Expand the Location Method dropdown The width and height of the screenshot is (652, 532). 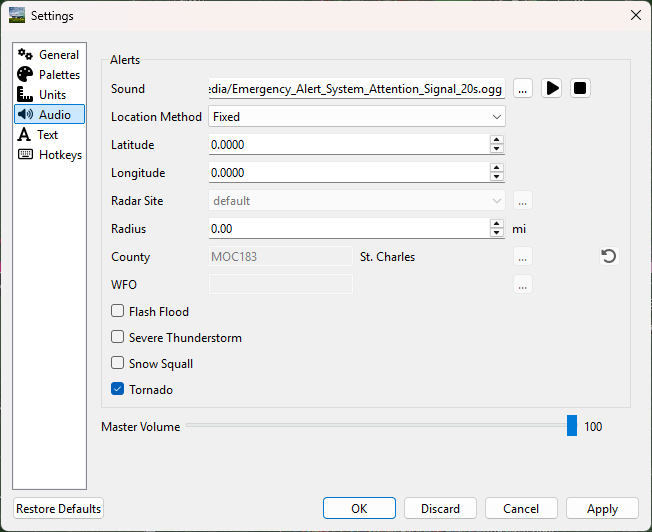click(x=357, y=116)
